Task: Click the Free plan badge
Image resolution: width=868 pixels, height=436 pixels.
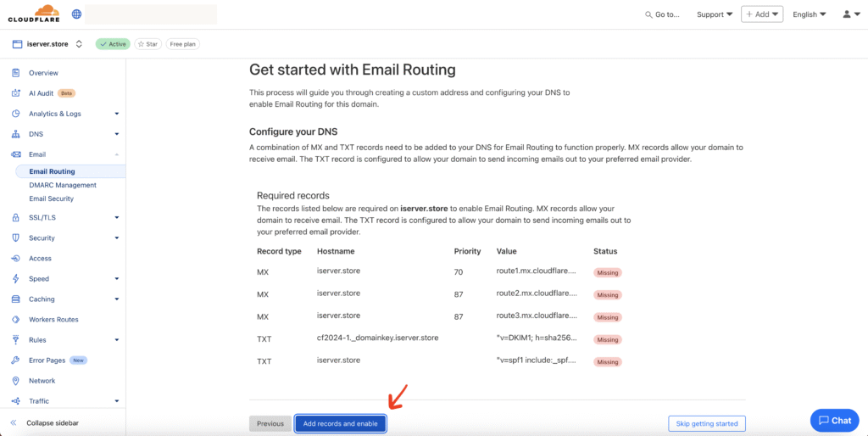Action: (183, 44)
